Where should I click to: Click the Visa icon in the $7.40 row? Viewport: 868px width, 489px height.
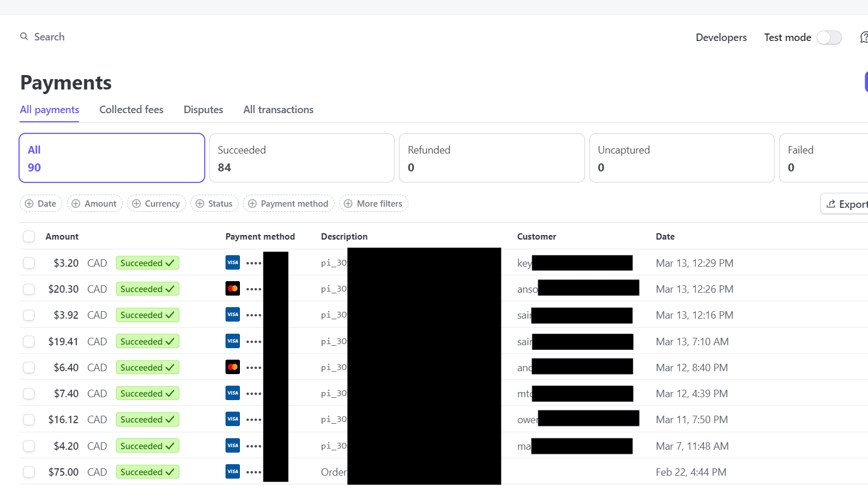click(x=232, y=393)
